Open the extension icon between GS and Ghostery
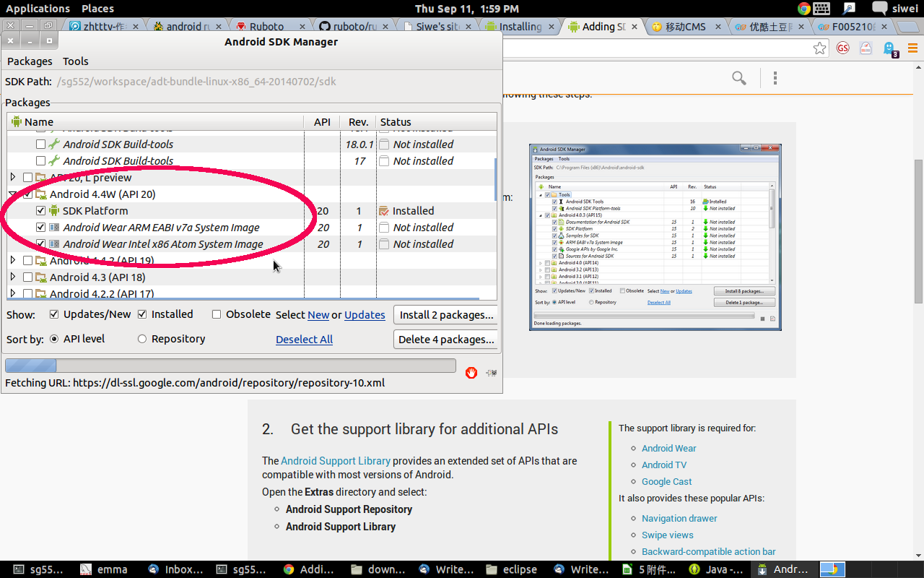The image size is (924, 578). point(866,48)
